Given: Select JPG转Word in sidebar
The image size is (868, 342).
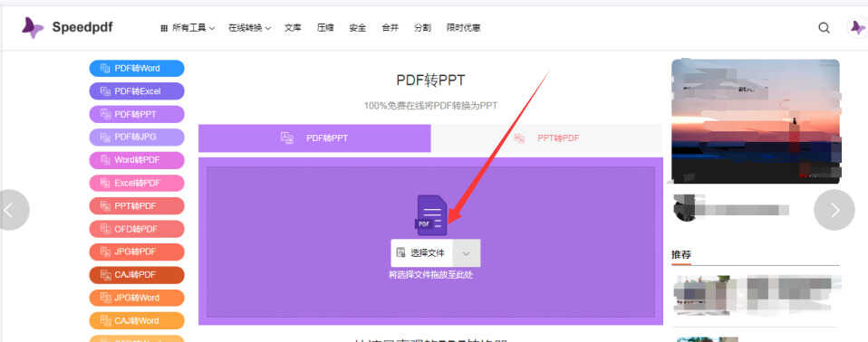Looking at the screenshot, I should (137, 298).
